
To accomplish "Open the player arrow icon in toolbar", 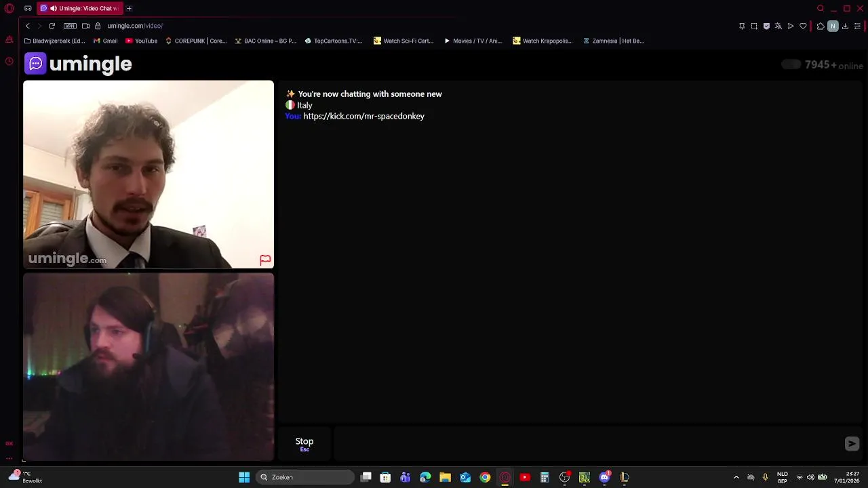I will pos(791,26).
